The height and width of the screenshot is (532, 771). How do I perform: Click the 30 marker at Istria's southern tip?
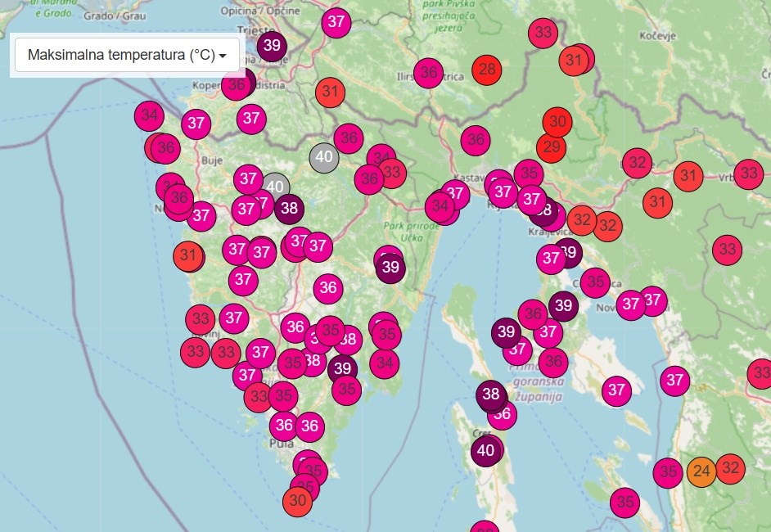[297, 501]
